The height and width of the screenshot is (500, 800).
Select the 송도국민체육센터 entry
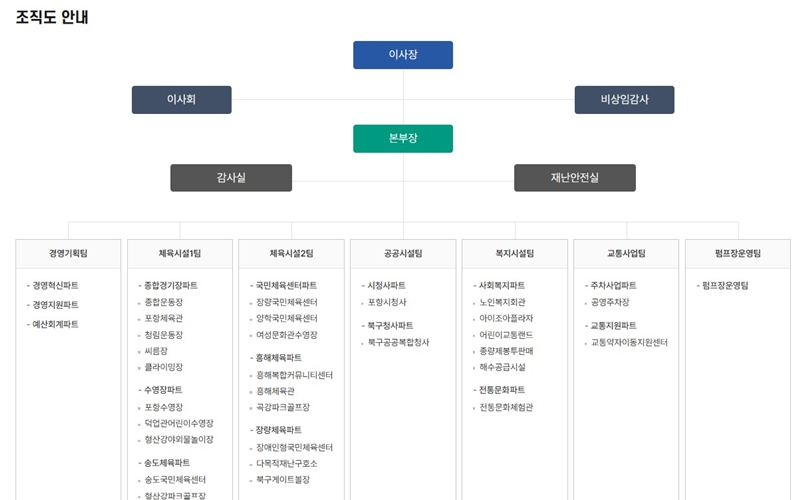click(x=175, y=480)
